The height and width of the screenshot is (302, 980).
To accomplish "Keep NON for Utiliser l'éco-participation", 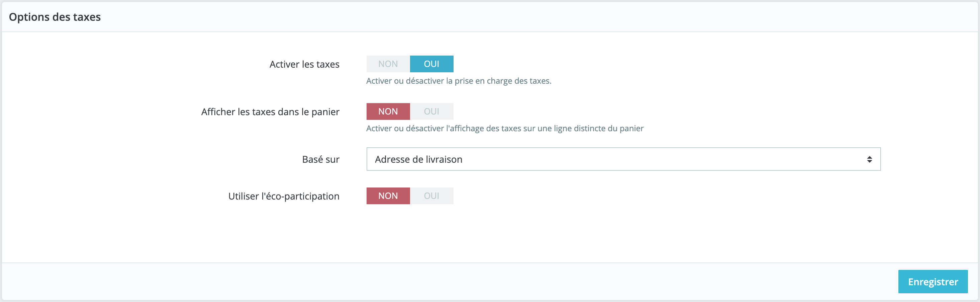I will pos(388,196).
